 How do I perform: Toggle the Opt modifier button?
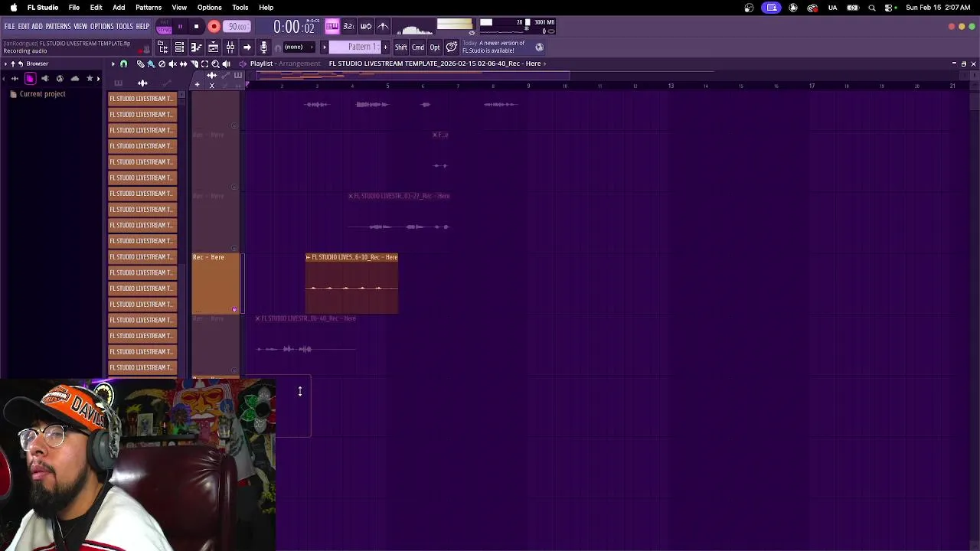tap(435, 47)
